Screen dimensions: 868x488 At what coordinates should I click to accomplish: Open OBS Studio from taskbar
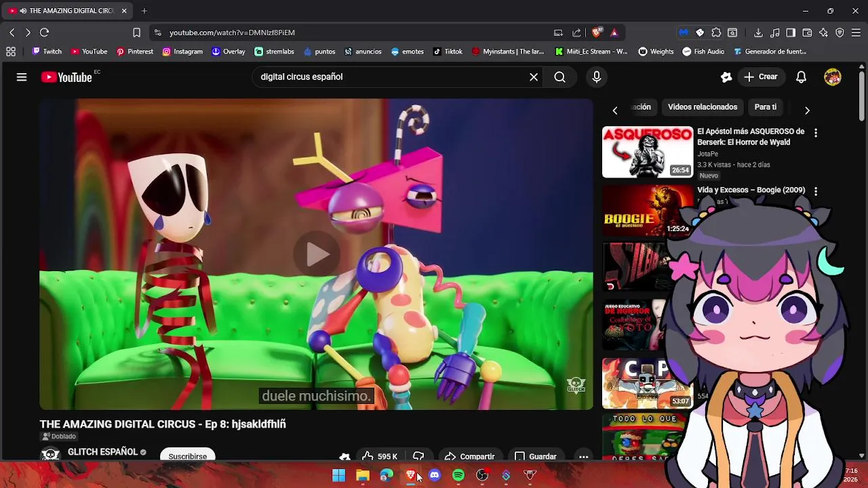click(482, 475)
